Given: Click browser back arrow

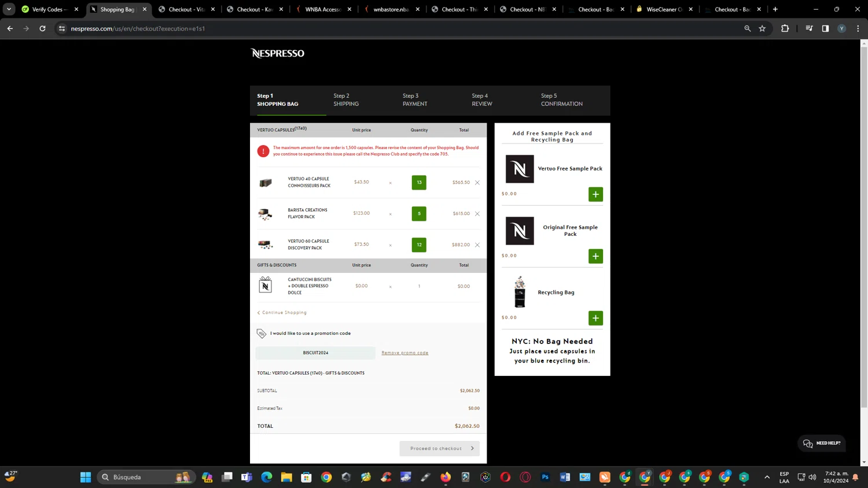Looking at the screenshot, I should 10,28.
